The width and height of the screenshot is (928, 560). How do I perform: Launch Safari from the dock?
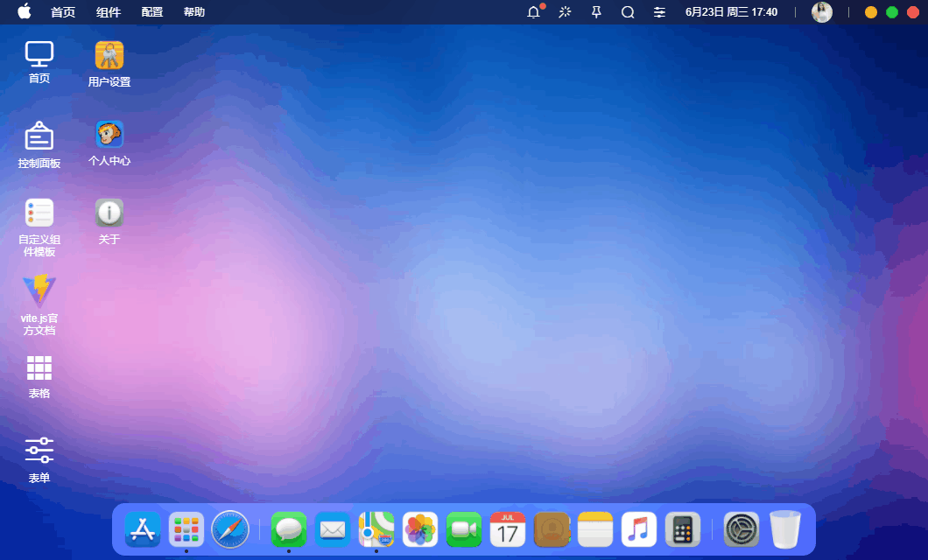click(230, 528)
